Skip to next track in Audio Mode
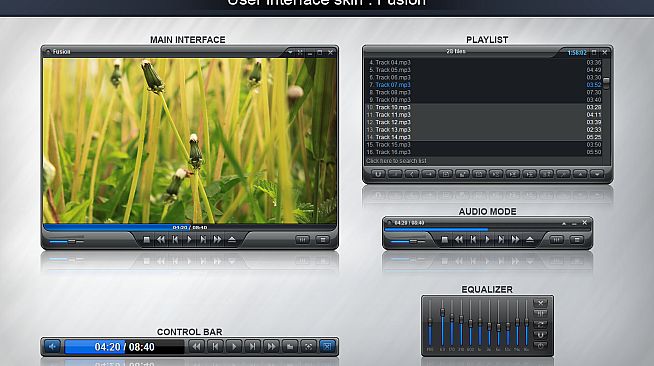This screenshot has height=366, width=654. 501,240
